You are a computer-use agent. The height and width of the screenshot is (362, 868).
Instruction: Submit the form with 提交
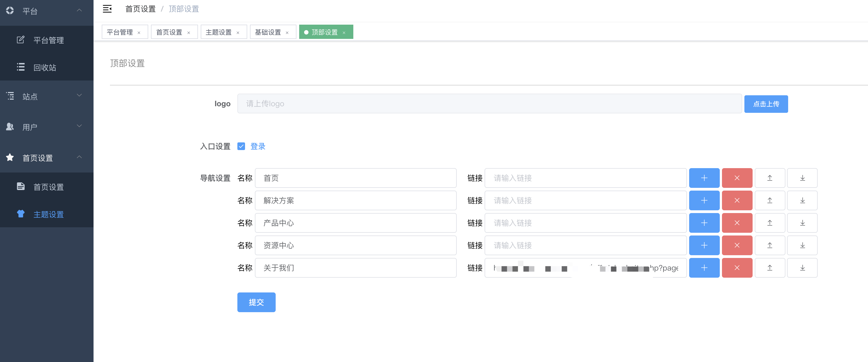click(x=256, y=302)
